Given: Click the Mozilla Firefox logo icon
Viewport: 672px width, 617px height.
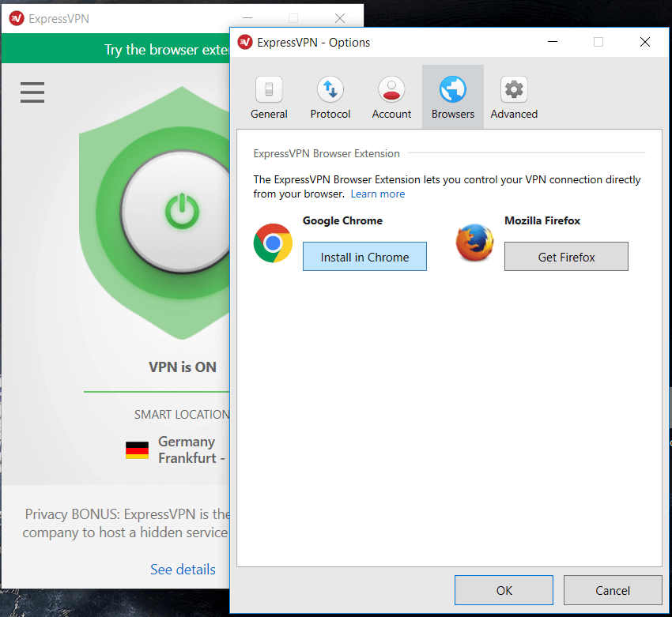Looking at the screenshot, I should [x=474, y=243].
